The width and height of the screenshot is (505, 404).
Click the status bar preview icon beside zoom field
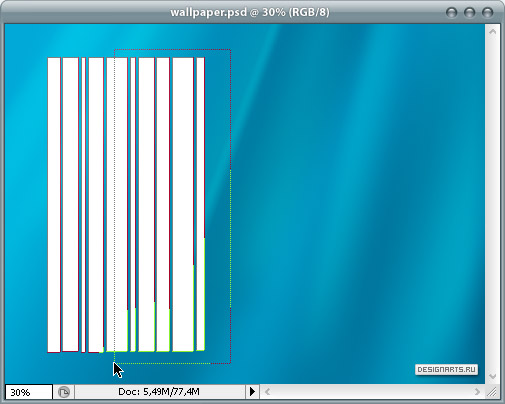click(x=64, y=392)
